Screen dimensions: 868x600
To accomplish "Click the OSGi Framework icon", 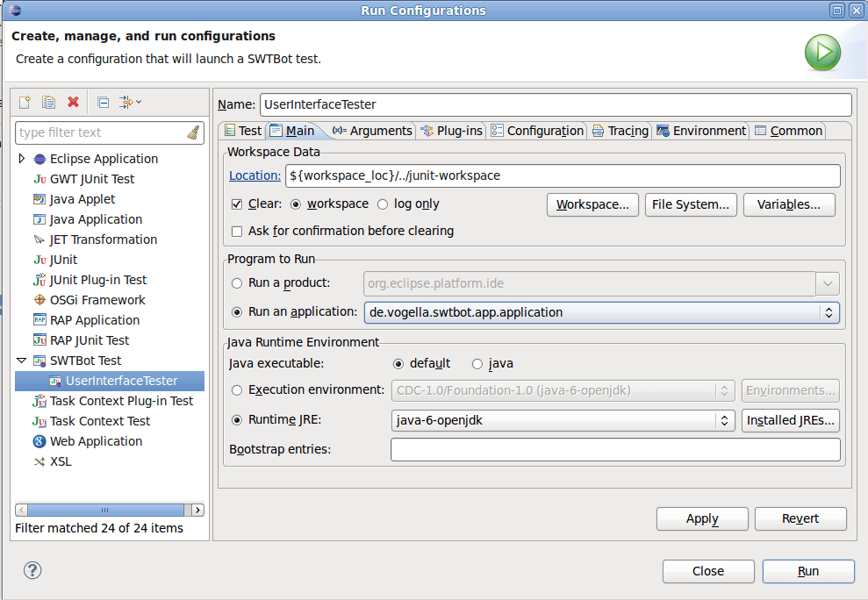I will coord(39,300).
